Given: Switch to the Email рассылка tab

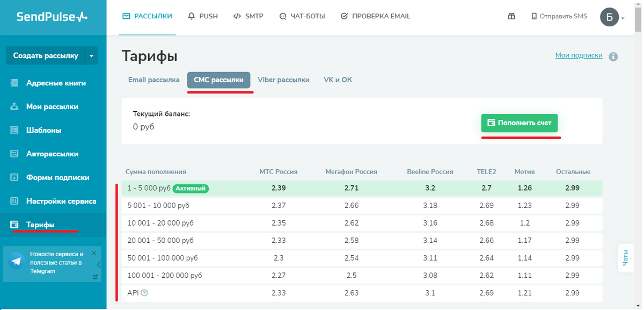Looking at the screenshot, I should (153, 80).
